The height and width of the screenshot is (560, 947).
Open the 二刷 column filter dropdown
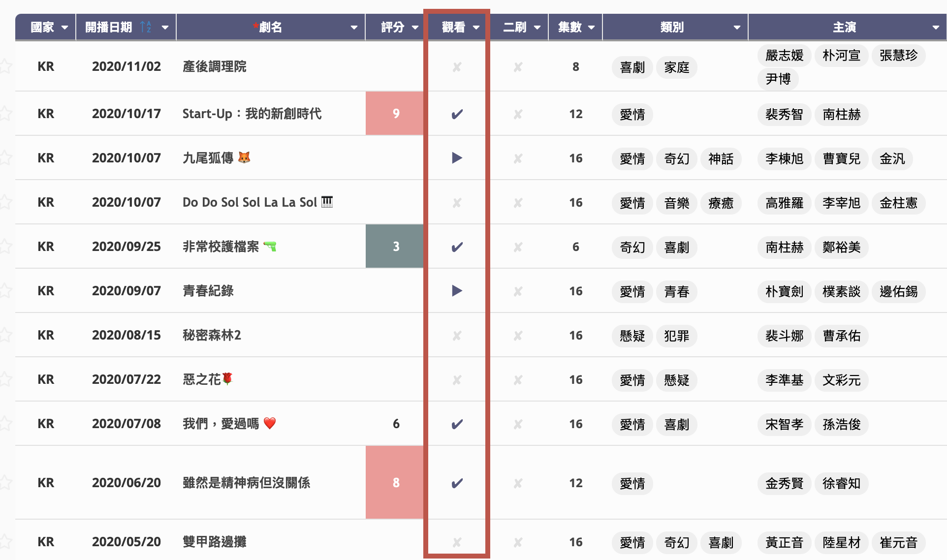(537, 28)
